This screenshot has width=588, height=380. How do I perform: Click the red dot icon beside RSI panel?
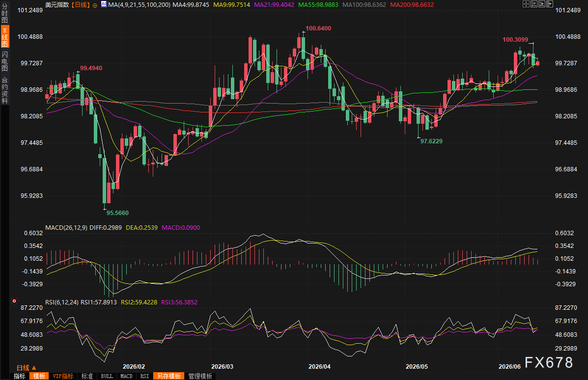pos(14,301)
